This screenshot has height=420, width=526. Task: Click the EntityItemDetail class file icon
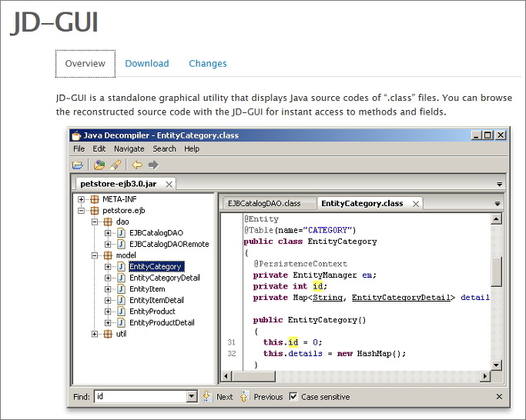click(x=121, y=300)
